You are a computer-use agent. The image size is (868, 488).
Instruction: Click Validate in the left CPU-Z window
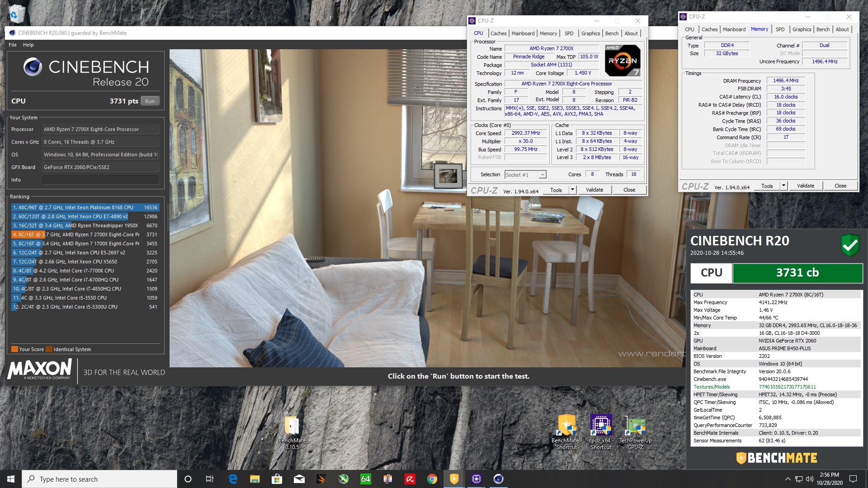(x=594, y=190)
